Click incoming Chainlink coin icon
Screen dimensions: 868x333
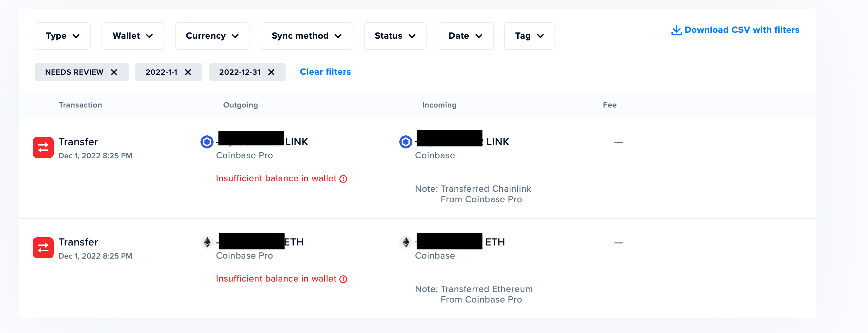(x=406, y=142)
